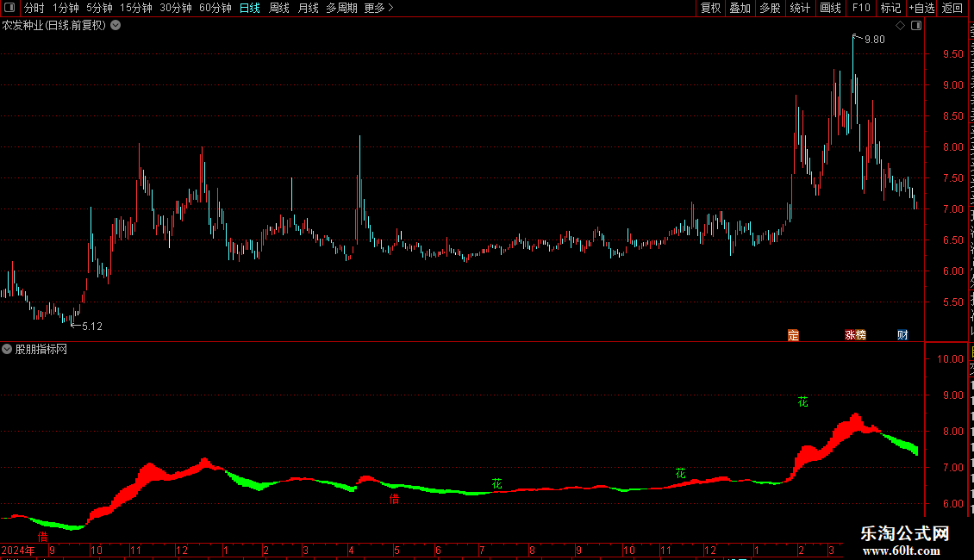Switch to 周线 weekly chart

coord(279,8)
